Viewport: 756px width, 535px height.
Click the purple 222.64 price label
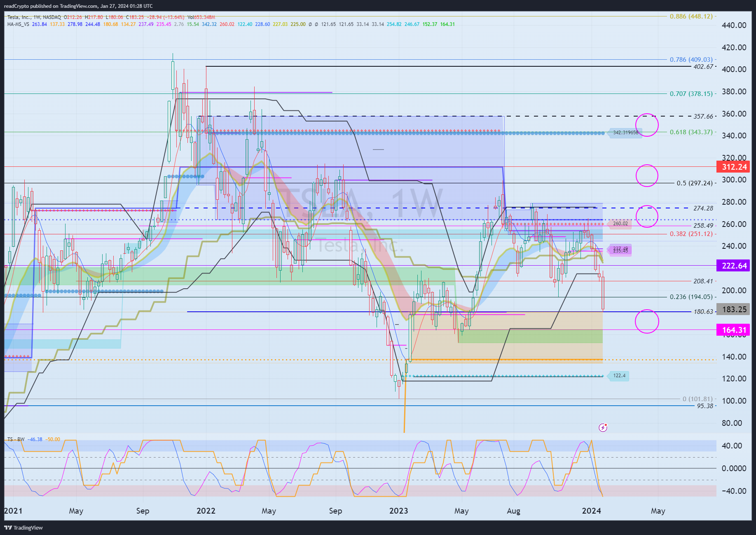pyautogui.click(x=734, y=266)
